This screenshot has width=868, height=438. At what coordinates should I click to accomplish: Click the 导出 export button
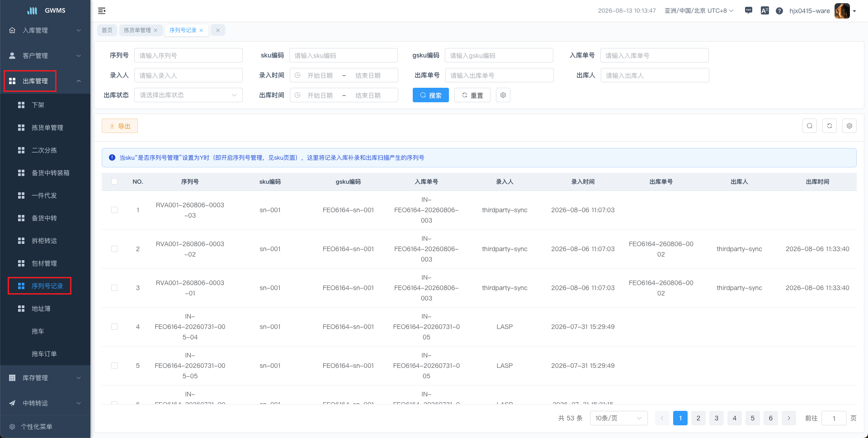point(120,126)
